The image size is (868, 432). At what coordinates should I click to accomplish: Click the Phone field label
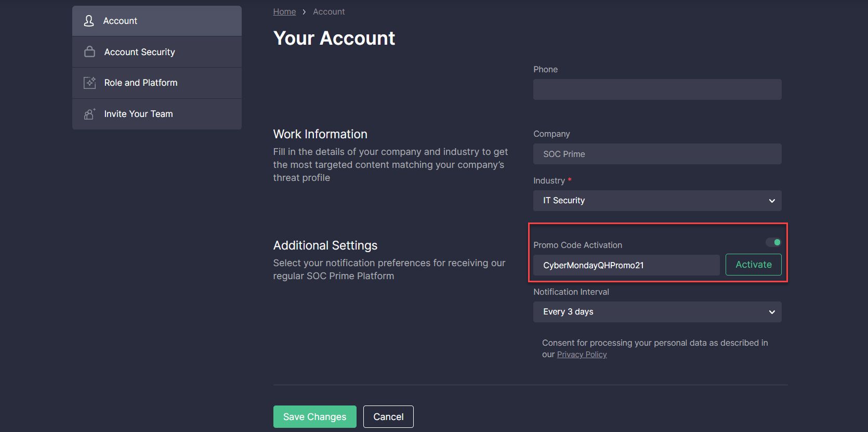[545, 69]
